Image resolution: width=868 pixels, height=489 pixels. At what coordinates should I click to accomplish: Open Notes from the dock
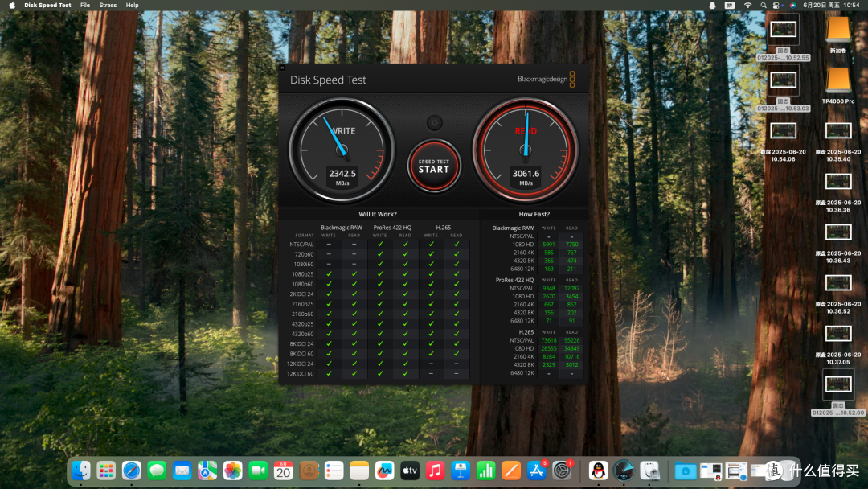coord(359,471)
